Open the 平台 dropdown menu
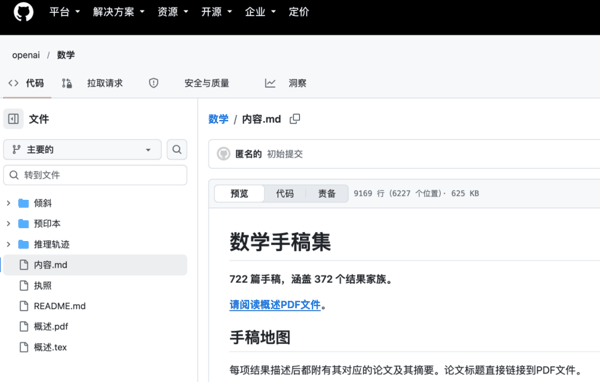This screenshot has height=382, width=600. tap(64, 12)
